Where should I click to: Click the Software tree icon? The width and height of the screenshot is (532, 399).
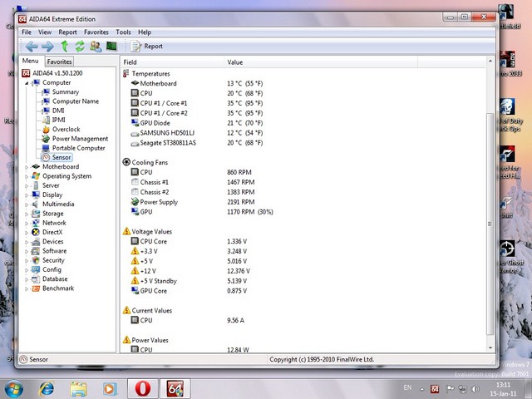[36, 251]
